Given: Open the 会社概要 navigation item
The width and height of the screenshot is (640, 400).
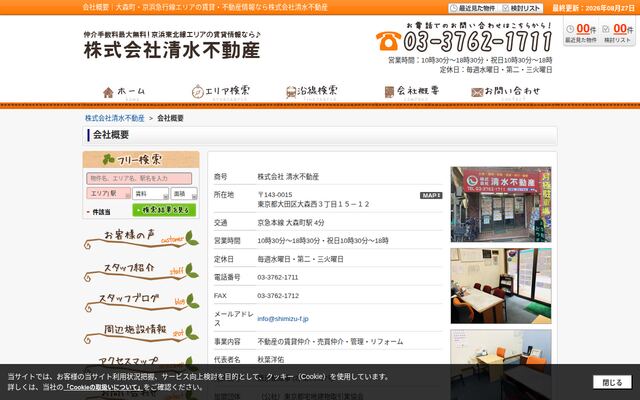Looking at the screenshot, I should (412, 92).
